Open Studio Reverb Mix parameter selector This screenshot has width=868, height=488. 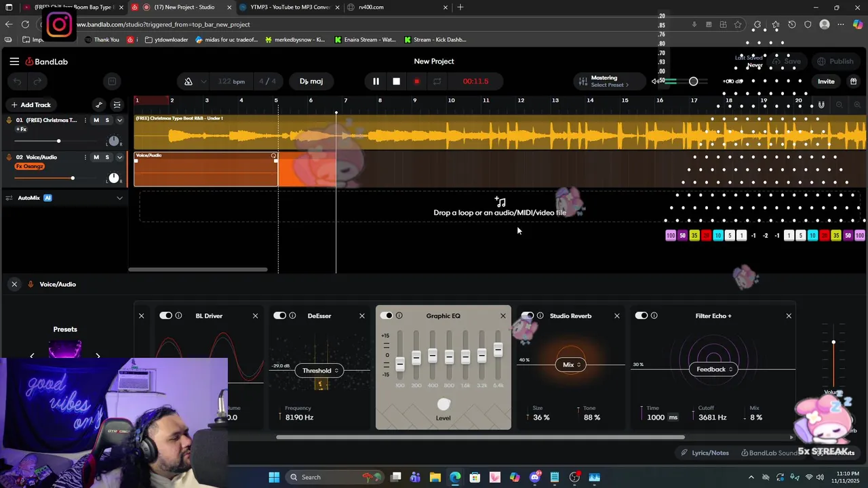572,365
